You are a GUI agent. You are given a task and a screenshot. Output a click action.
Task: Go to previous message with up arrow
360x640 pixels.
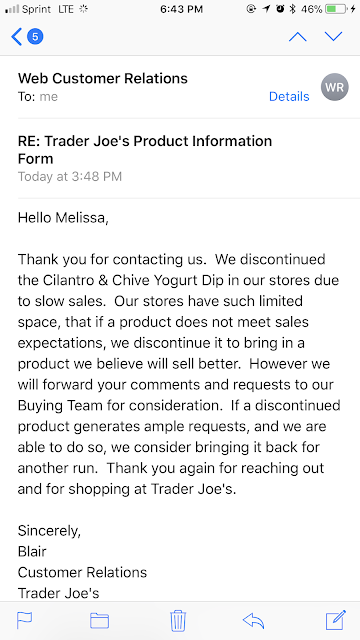pyautogui.click(x=298, y=37)
